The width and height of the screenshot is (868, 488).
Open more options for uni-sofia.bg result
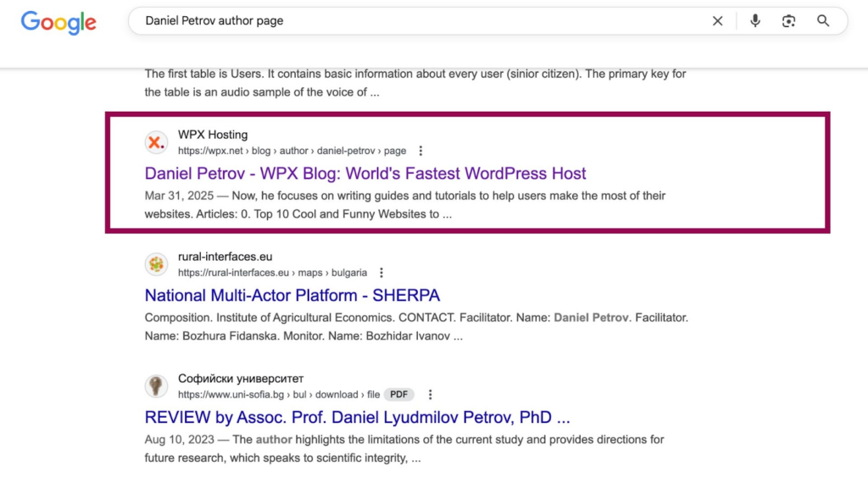pos(431,395)
